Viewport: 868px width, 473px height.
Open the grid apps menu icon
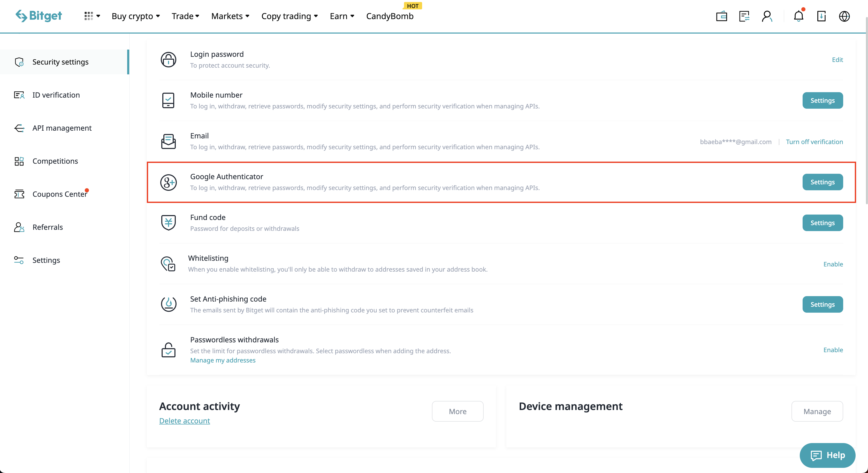point(89,16)
